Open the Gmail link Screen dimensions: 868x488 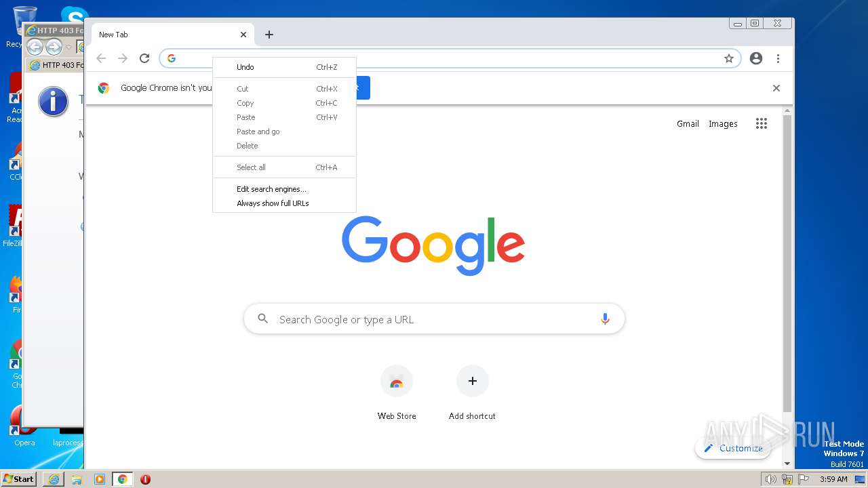(x=688, y=123)
